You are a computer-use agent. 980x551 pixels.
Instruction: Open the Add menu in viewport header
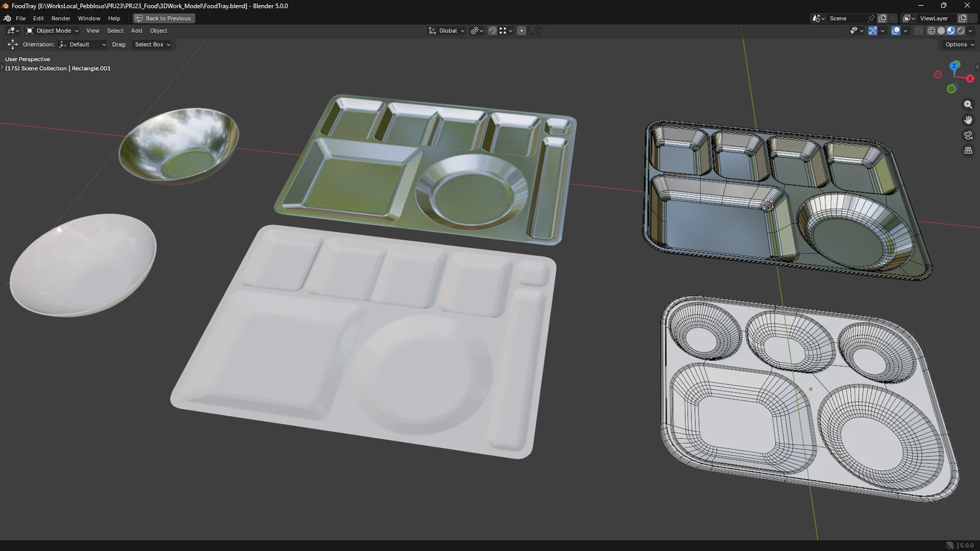136,31
